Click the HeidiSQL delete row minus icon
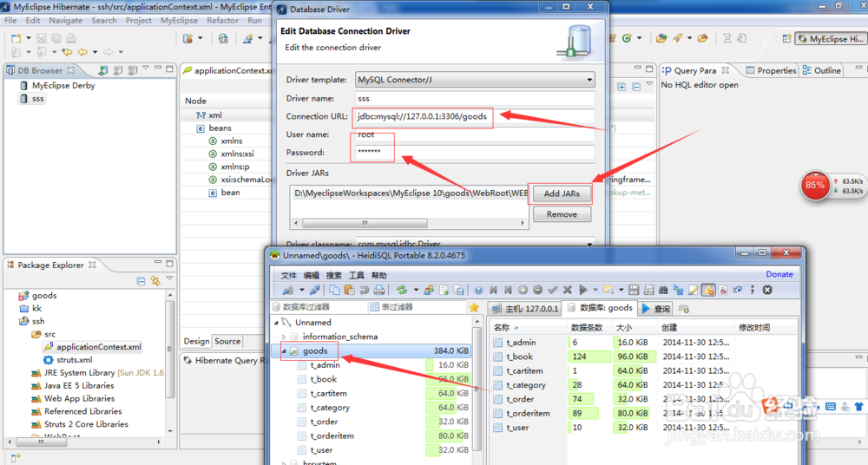Viewport: 868px width, 465px height. 537,290
